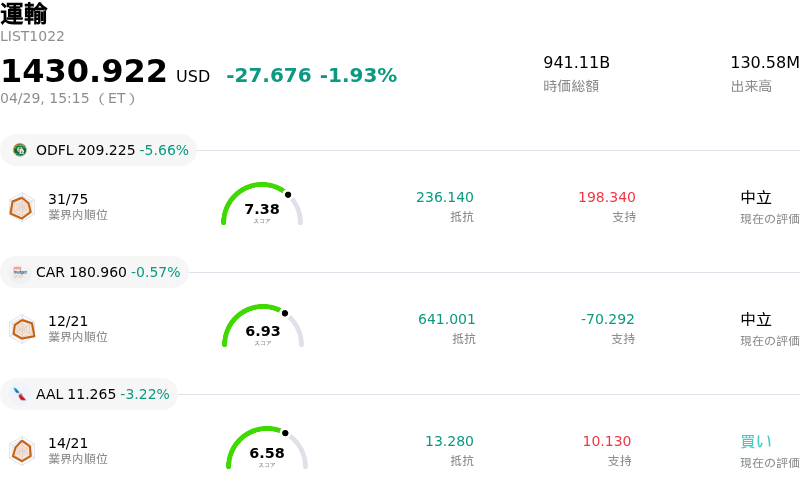Click the AAL 6.58 score gauge
This screenshot has height=488, width=800.
267,449
